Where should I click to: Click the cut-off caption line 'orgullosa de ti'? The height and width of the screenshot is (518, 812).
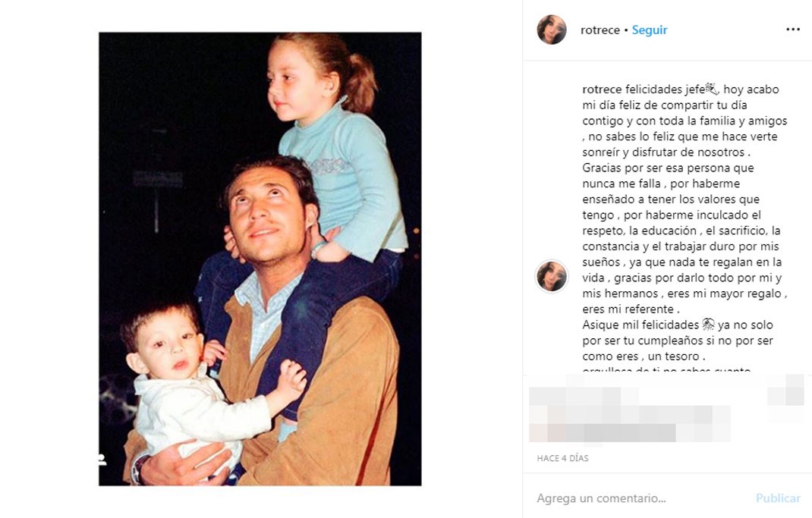point(666,371)
